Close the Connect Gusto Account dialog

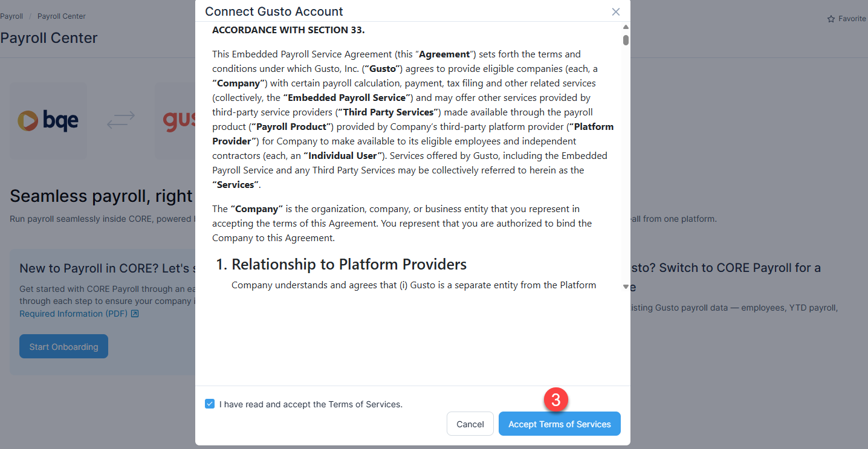(615, 12)
